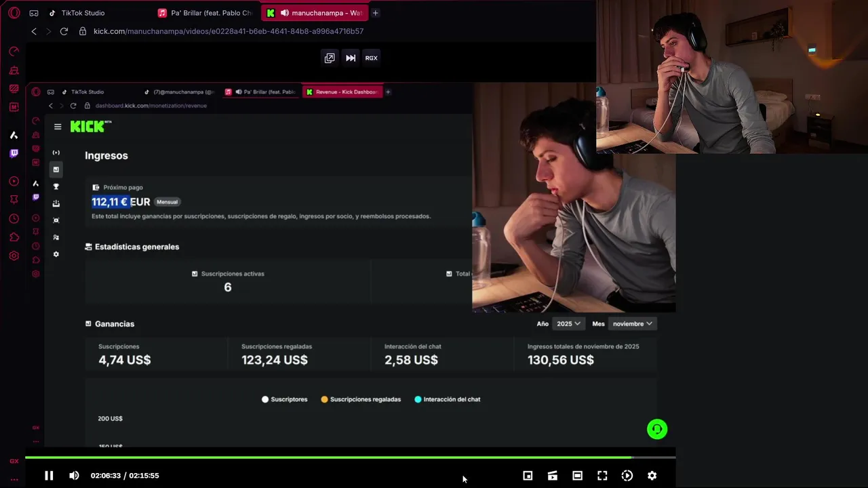
Task: Select the manuchanampa Kick tab
Action: coord(315,13)
